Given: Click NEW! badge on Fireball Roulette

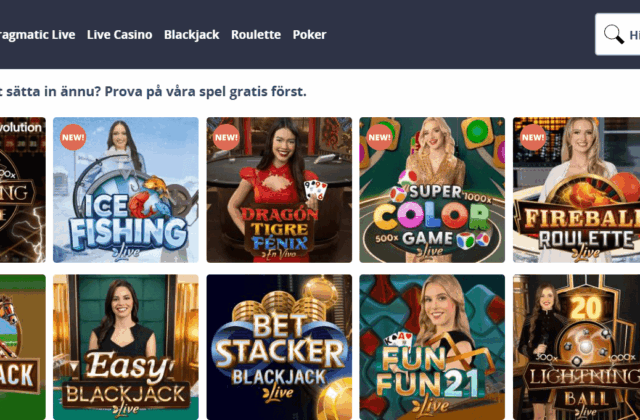Looking at the screenshot, I should click(x=533, y=137).
